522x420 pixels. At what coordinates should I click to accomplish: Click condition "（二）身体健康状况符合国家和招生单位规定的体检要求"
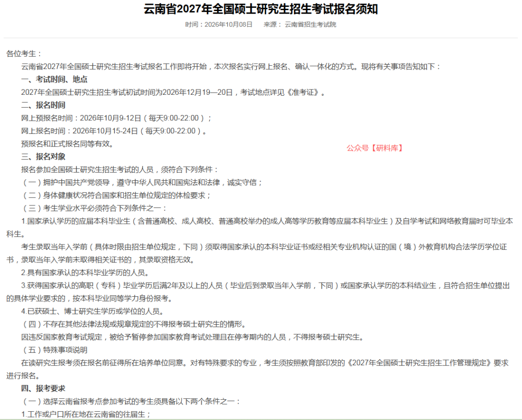116,195
